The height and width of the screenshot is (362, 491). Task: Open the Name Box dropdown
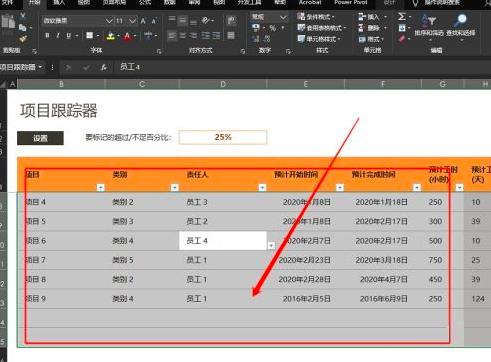(40, 67)
